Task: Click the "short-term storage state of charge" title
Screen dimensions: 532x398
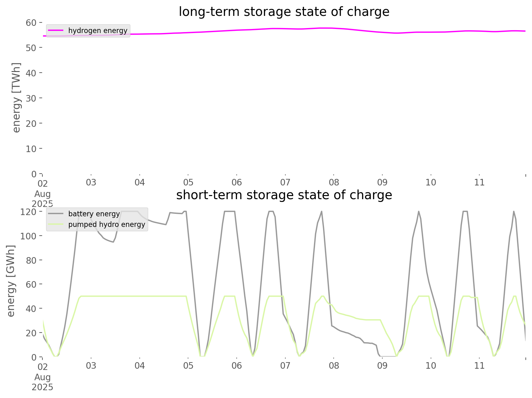Action: point(284,195)
